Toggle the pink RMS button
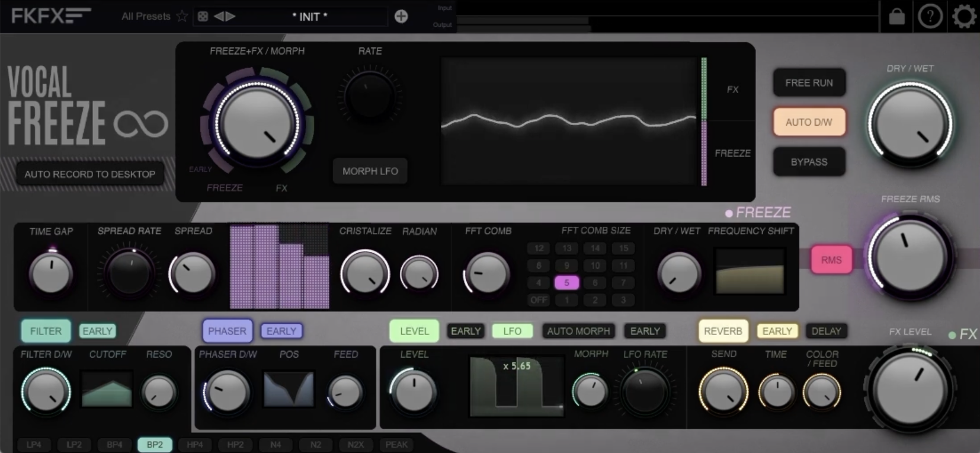The image size is (980, 453). pyautogui.click(x=831, y=260)
